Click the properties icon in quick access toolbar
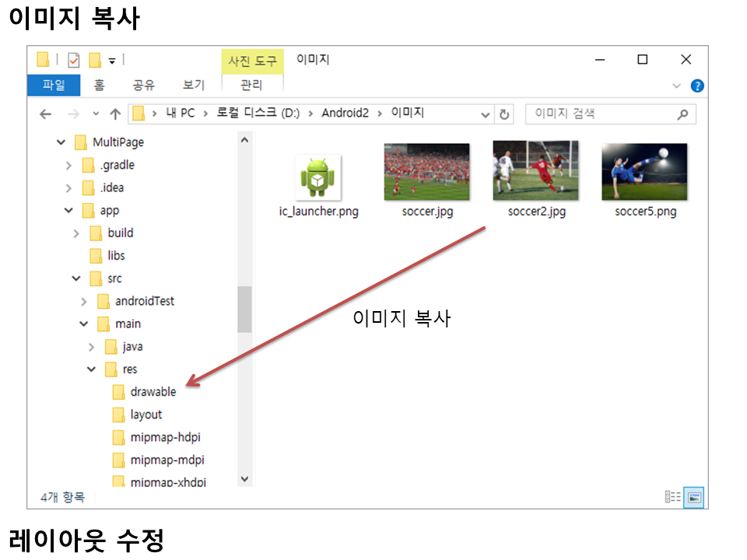Screen dimensions: 747x560 coord(74,60)
